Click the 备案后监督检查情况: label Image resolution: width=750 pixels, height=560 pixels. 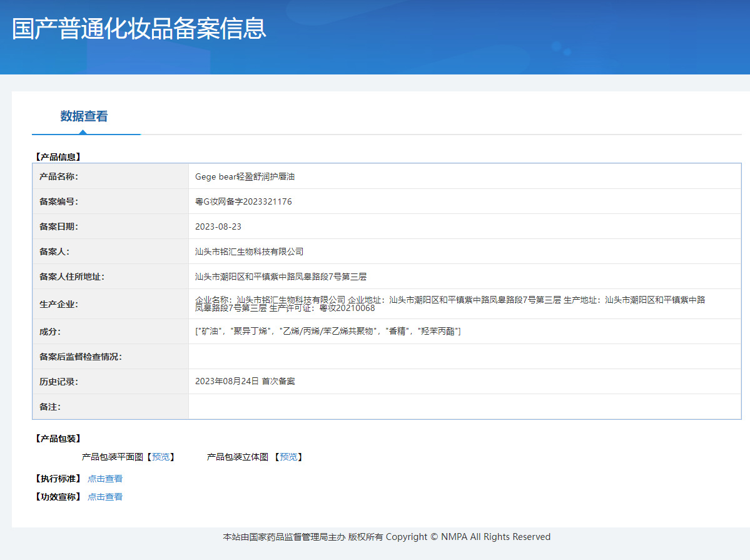click(80, 357)
